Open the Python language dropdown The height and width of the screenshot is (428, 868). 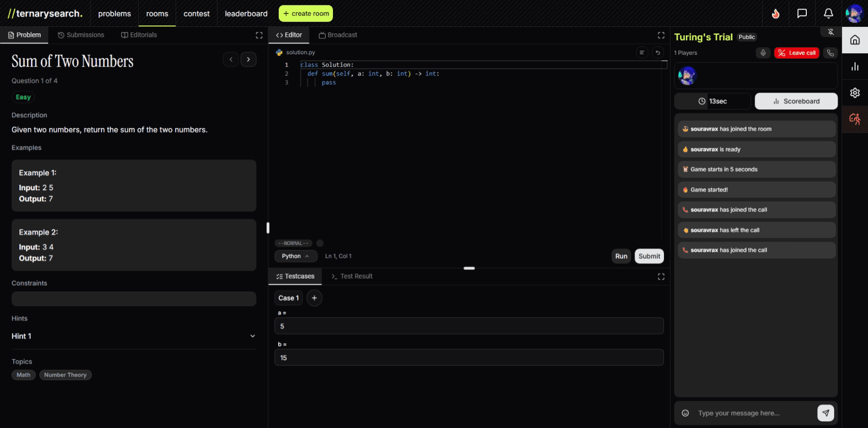[x=295, y=256]
